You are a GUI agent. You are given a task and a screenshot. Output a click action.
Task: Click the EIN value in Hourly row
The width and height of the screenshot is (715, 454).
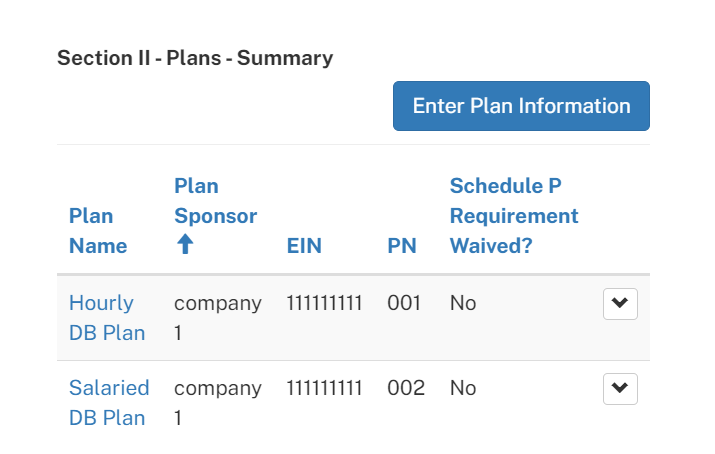[x=324, y=303]
